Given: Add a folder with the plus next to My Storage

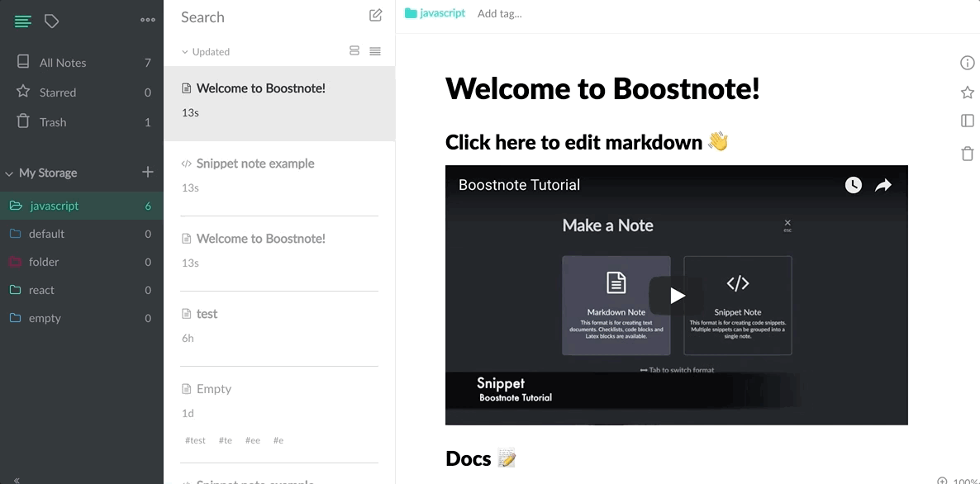Looking at the screenshot, I should point(148,172).
